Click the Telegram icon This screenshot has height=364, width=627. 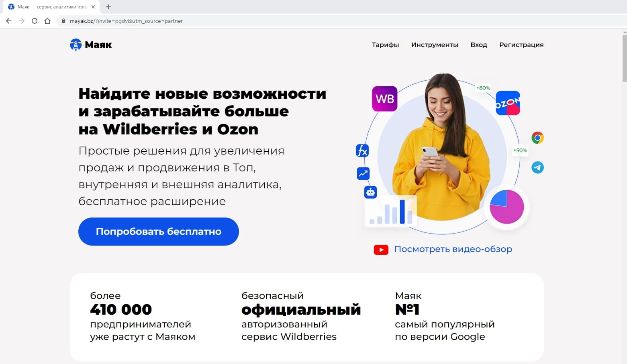[537, 167]
